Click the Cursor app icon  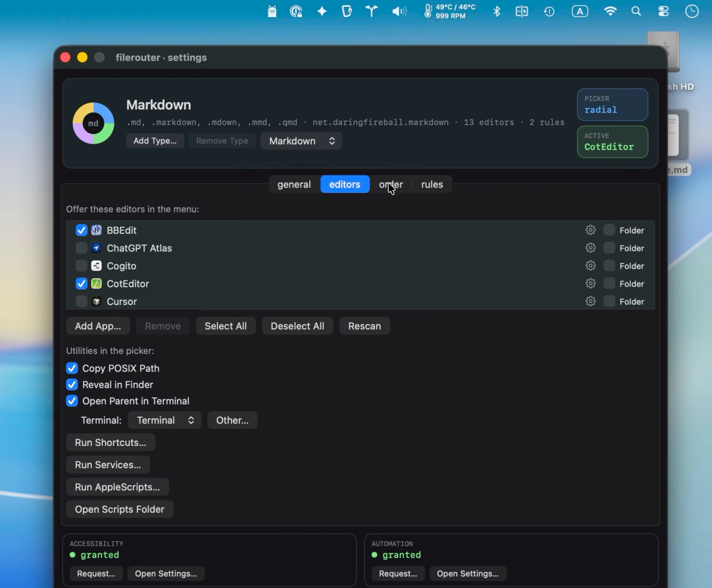[96, 302]
